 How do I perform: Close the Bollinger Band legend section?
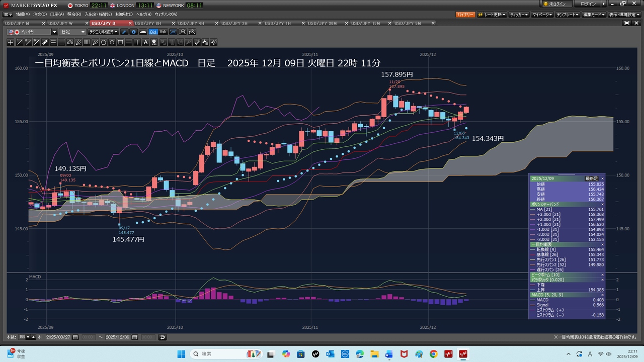click(602, 205)
